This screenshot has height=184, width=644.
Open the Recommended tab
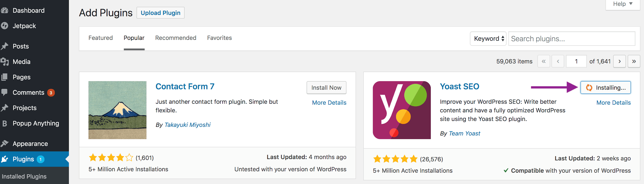click(176, 38)
